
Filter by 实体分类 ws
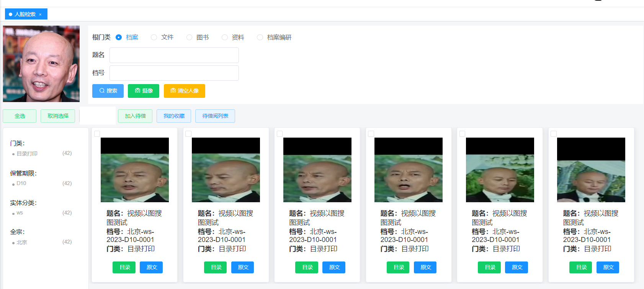20,213
